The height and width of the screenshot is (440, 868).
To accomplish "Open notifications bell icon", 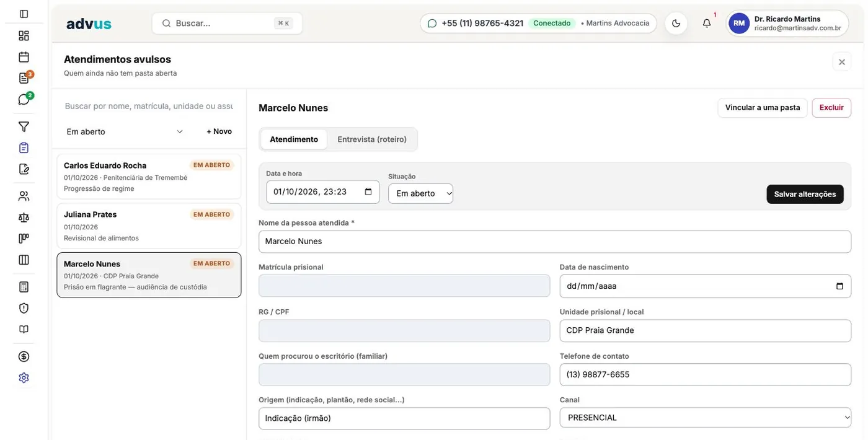I will pos(707,24).
